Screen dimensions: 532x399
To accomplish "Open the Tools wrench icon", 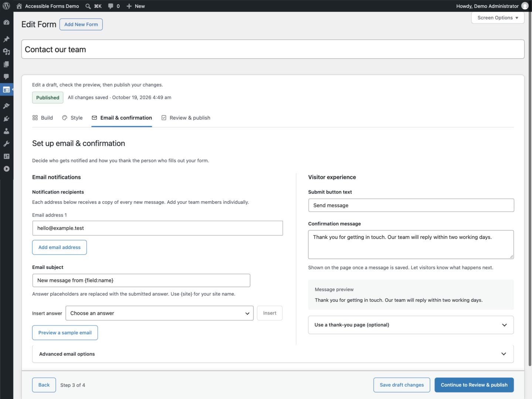I will pos(6,144).
